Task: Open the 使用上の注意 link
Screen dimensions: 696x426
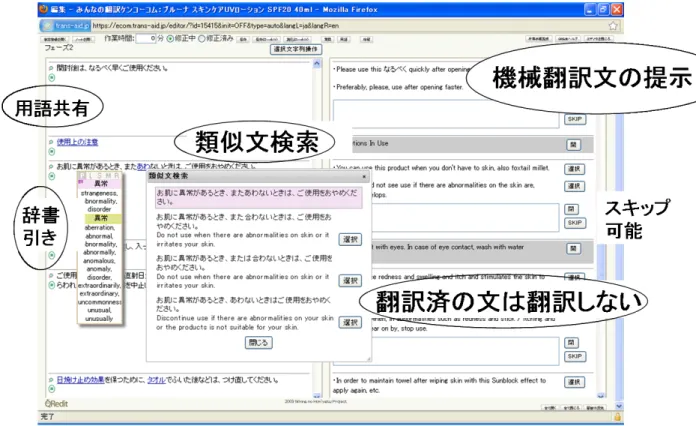Action: click(77, 142)
